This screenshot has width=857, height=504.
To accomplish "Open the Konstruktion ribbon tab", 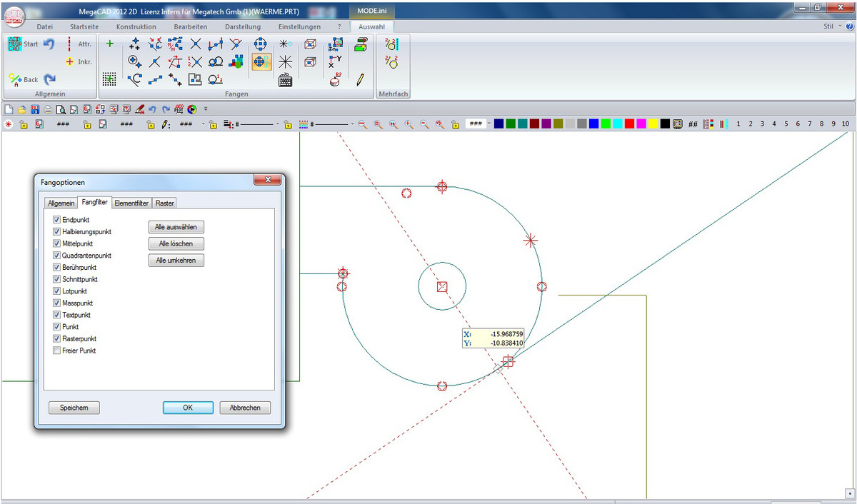I will (x=136, y=26).
